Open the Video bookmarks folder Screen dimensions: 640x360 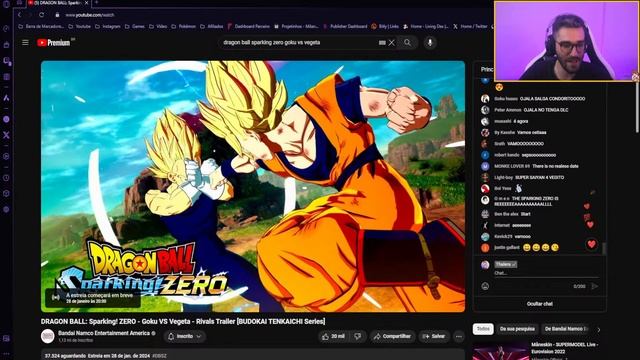tap(158, 26)
